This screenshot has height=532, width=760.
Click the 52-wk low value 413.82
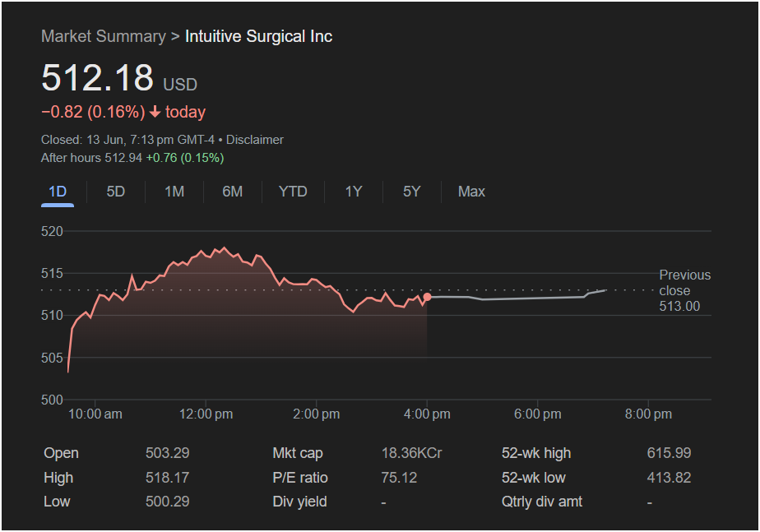(x=669, y=478)
